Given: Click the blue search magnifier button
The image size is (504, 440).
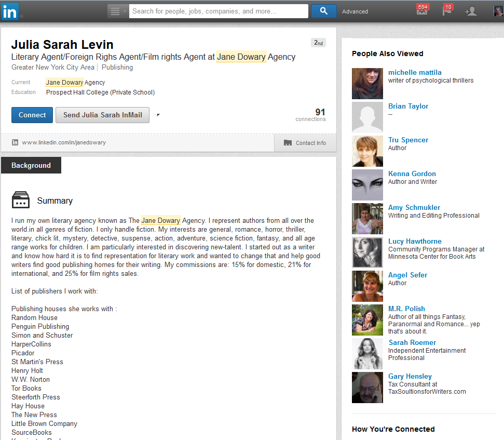Looking at the screenshot, I should 323,11.
